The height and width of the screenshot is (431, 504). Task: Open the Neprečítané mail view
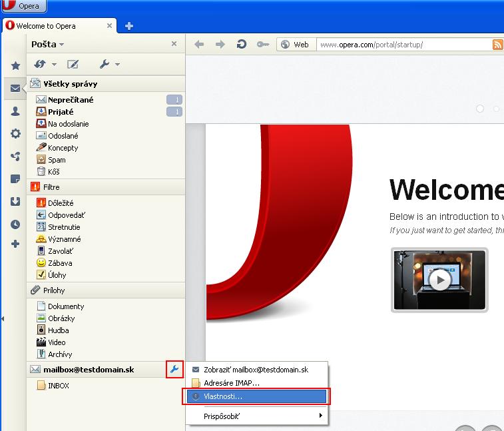coord(106,100)
